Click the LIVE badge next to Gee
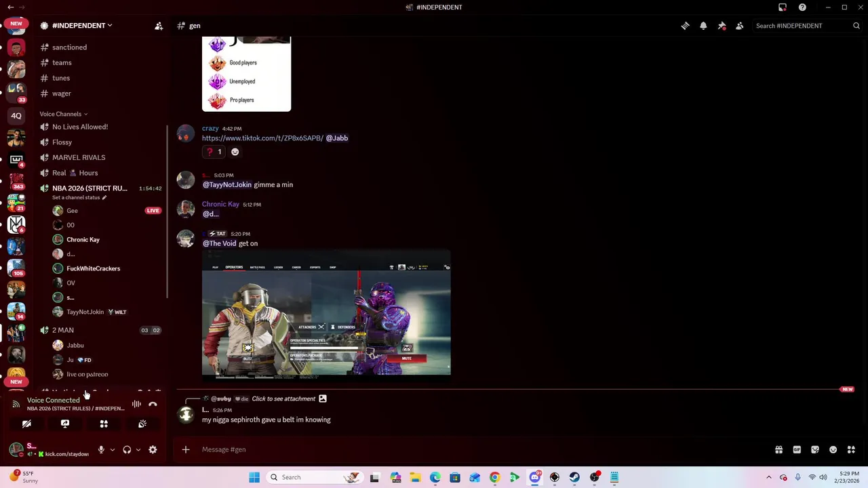868x488 pixels. pyautogui.click(x=153, y=211)
